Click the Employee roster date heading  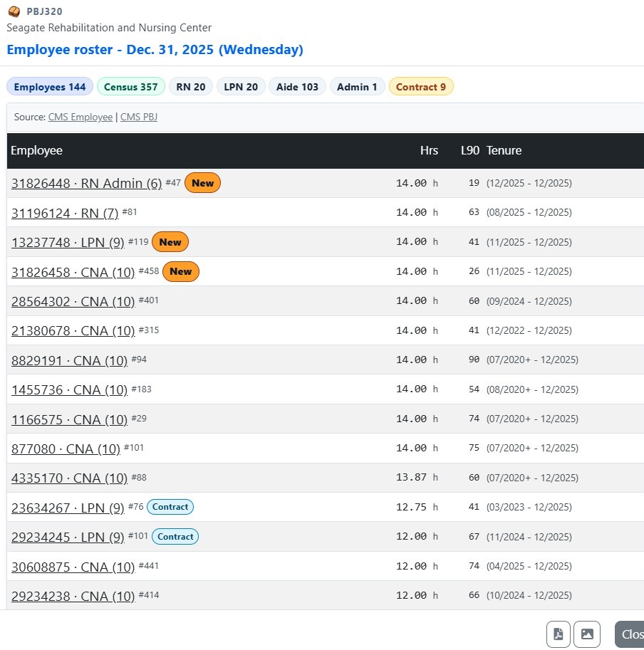[x=155, y=50]
